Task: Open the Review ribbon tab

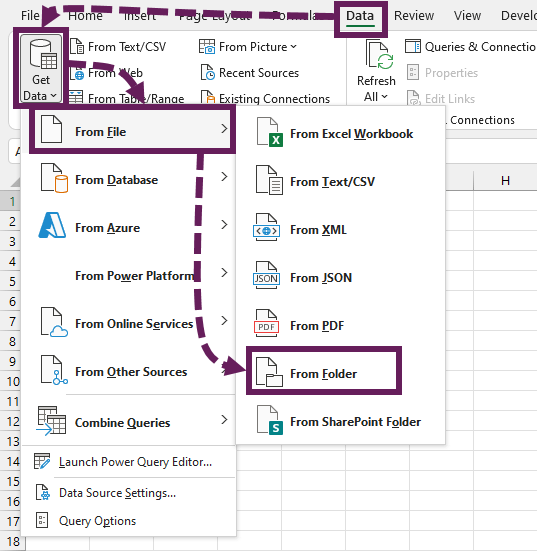Action: [x=414, y=16]
